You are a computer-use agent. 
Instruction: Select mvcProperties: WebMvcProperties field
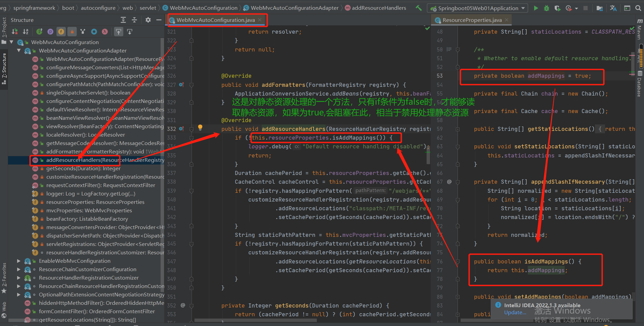pyautogui.click(x=89, y=211)
